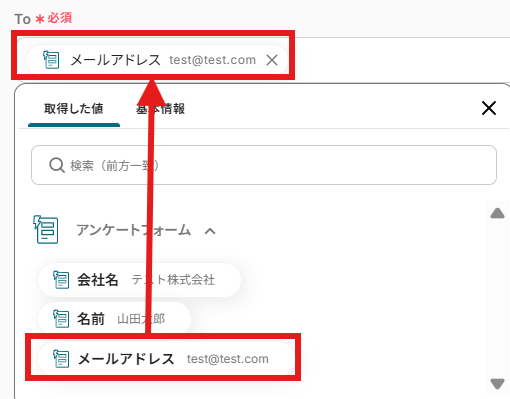Collapse the アンケートフォーム section chevron

coord(210,231)
